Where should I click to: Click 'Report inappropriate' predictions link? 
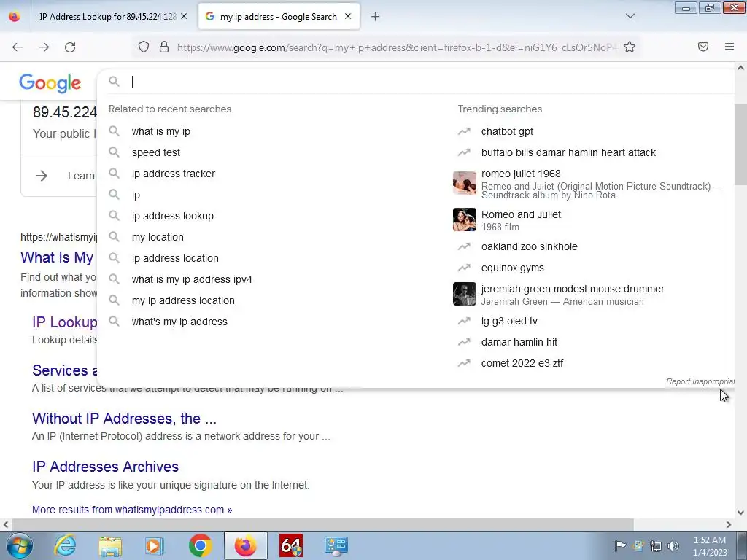pyautogui.click(x=700, y=381)
